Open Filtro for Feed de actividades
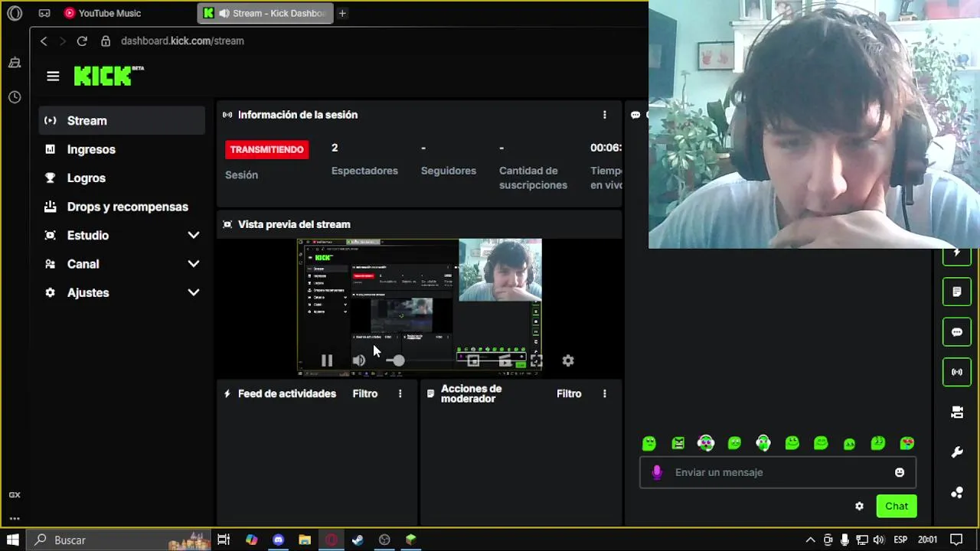The image size is (980, 551). pos(365,393)
